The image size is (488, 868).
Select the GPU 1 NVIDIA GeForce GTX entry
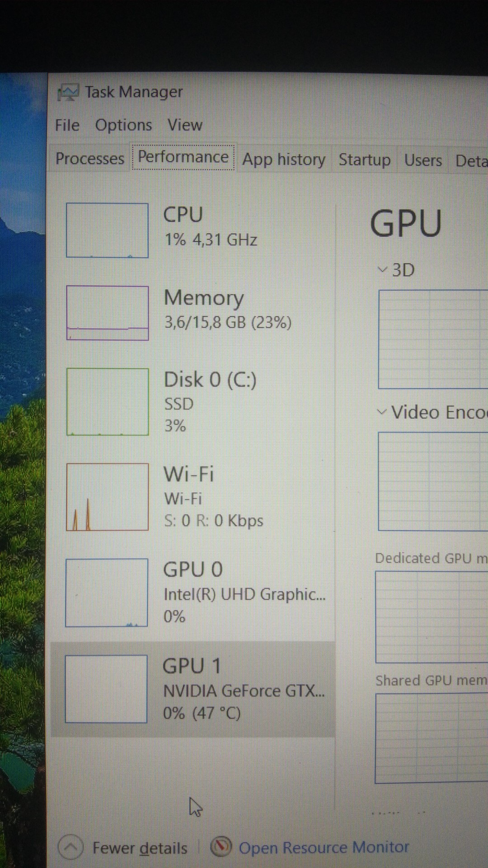click(193, 689)
